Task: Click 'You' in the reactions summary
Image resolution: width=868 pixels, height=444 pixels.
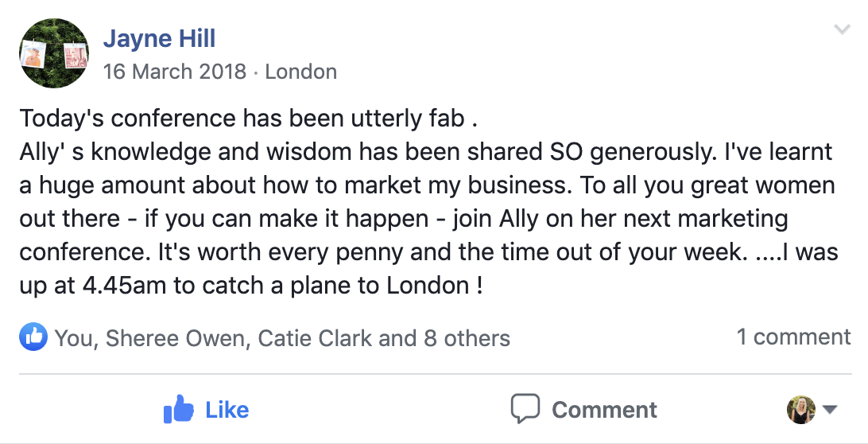Action: coord(73,337)
